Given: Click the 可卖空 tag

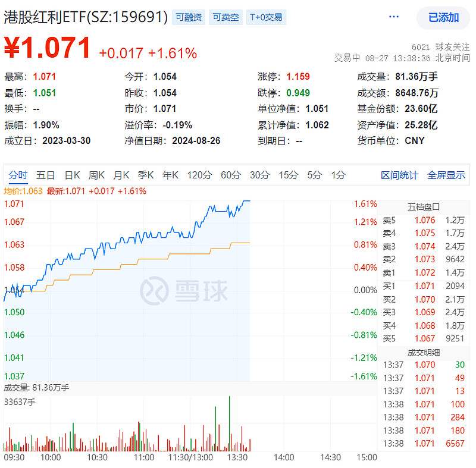Looking at the screenshot, I should [x=226, y=17].
